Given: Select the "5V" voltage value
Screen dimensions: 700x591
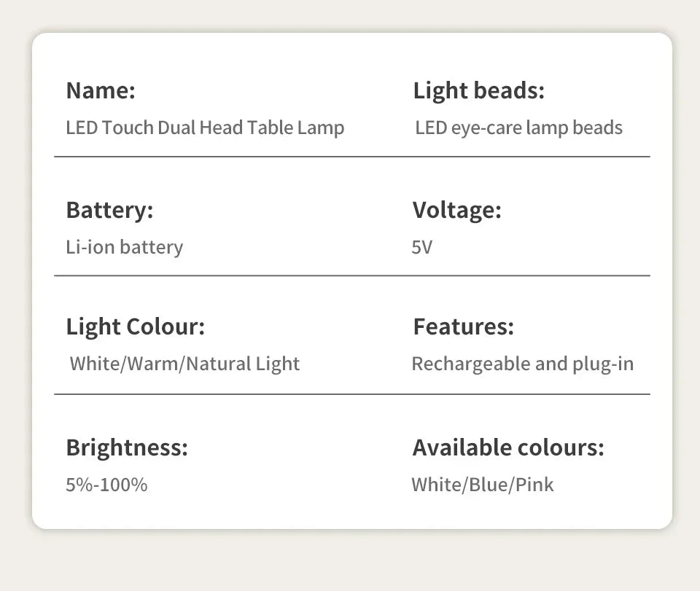Looking at the screenshot, I should (x=421, y=248).
